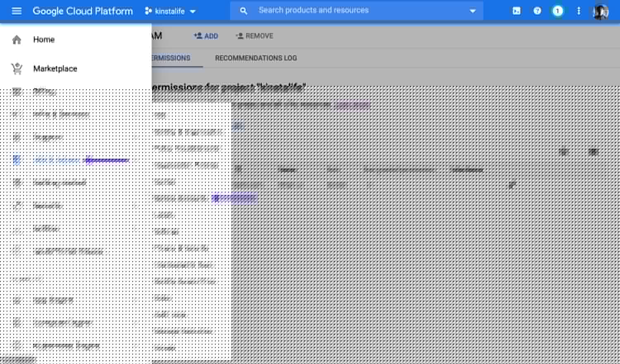Toggle the hamburger navigation menu
620x364 pixels.
17,11
